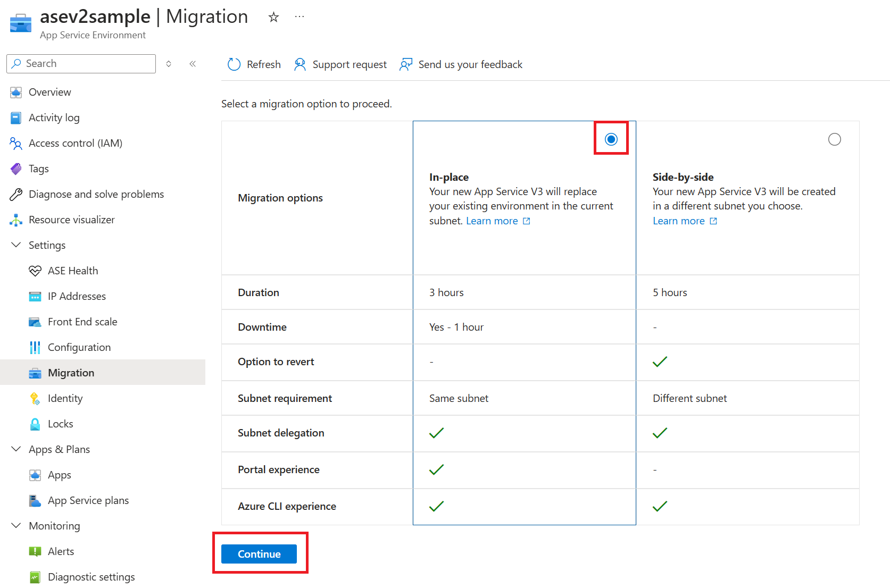This screenshot has height=588, width=890.
Task: Click the Front End scale icon
Action: click(35, 322)
